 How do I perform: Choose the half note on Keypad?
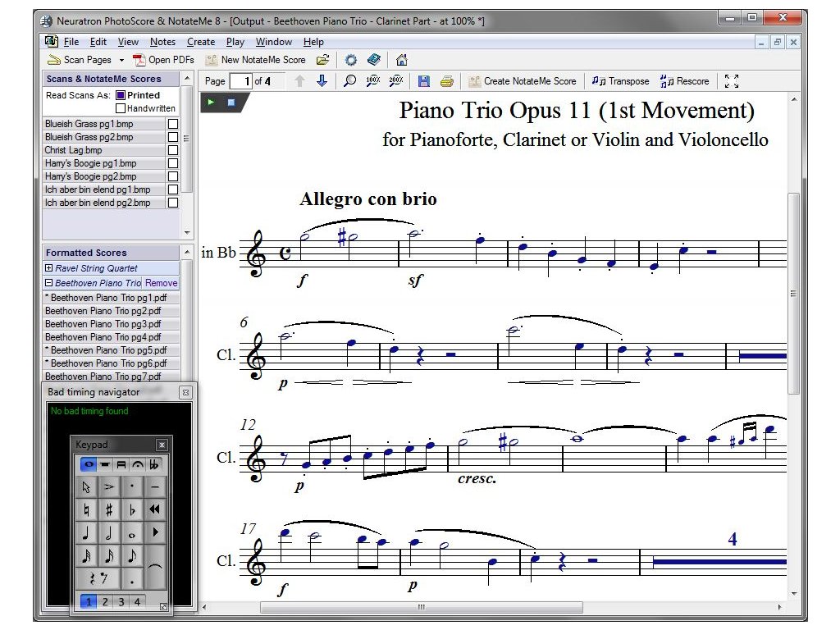pos(109,532)
